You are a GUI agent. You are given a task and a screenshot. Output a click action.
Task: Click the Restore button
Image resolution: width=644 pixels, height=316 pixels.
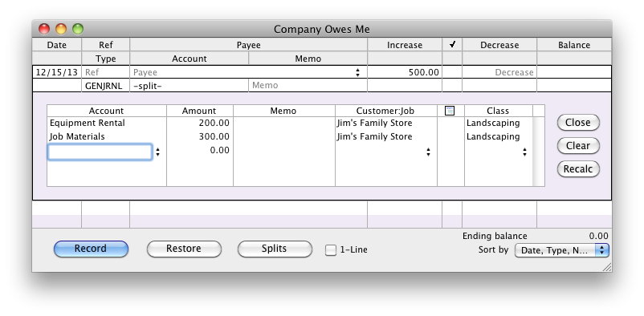pos(184,249)
